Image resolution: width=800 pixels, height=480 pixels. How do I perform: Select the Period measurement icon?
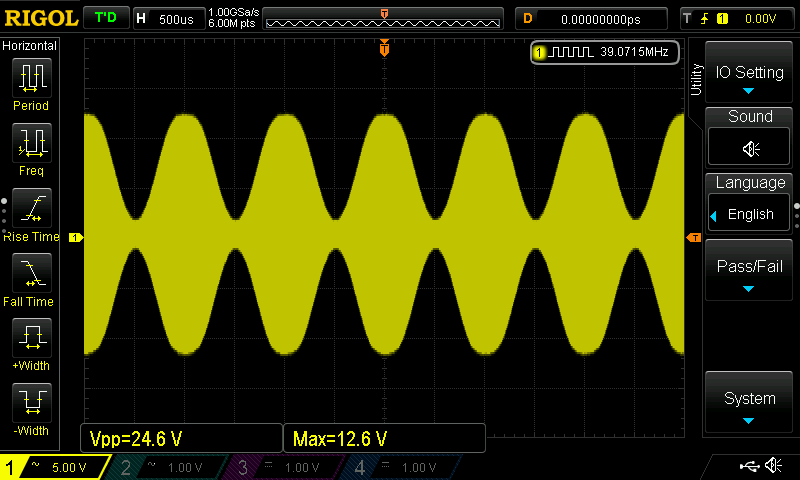coord(32,77)
